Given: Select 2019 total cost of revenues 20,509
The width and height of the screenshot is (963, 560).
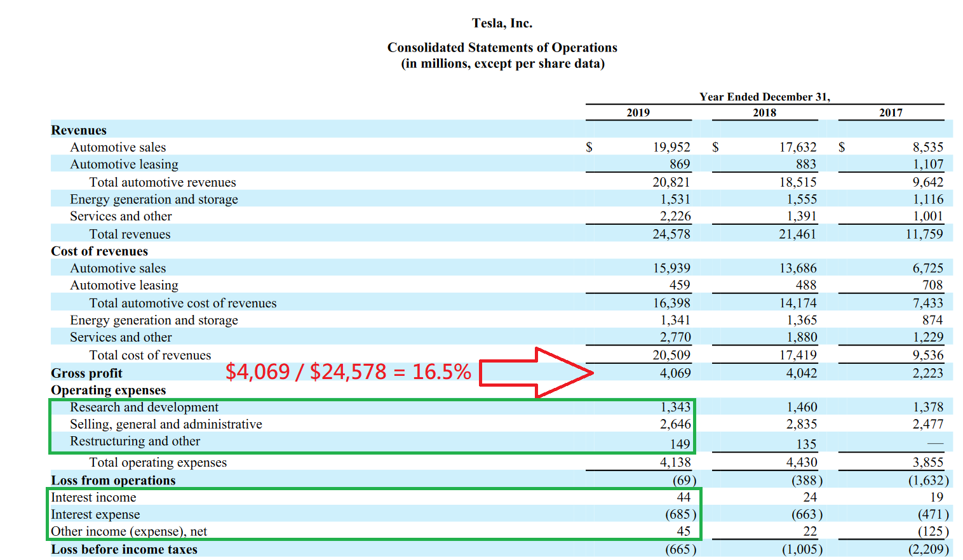Looking at the screenshot, I should 671,356.
